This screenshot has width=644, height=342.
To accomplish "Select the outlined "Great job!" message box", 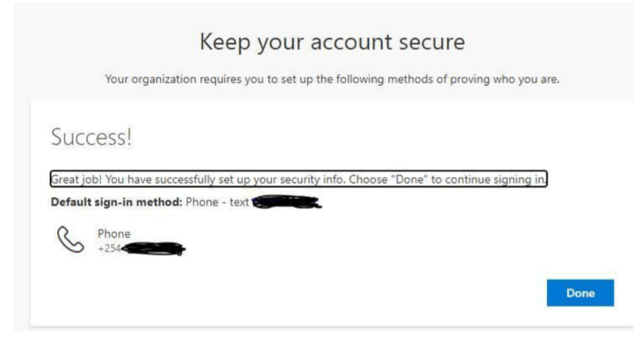I will (299, 180).
